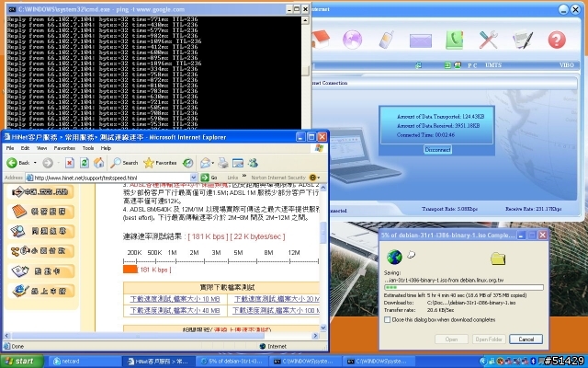Open the Tools menu in Internet Explorer
The image size is (588, 368).
[x=88, y=148]
